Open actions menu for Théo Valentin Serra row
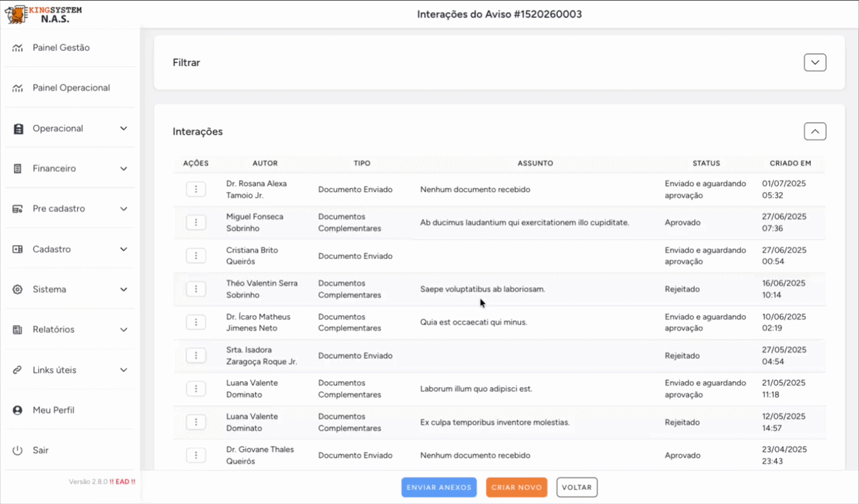 [195, 289]
